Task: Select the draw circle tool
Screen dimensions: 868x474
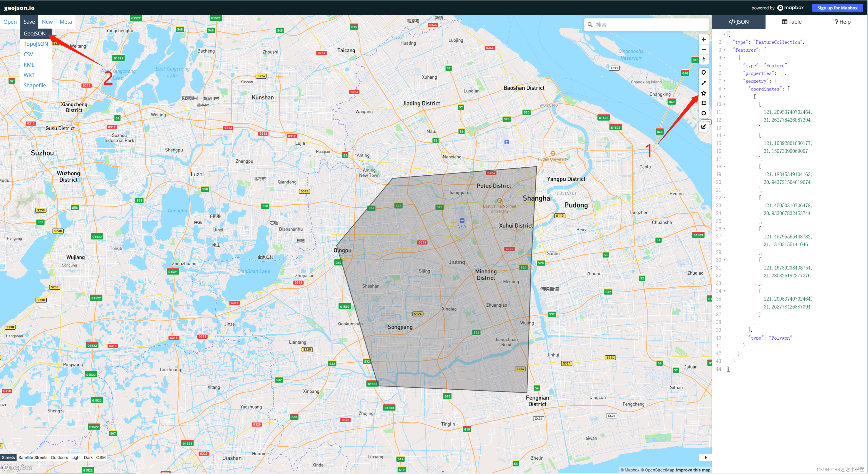Action: [x=704, y=113]
